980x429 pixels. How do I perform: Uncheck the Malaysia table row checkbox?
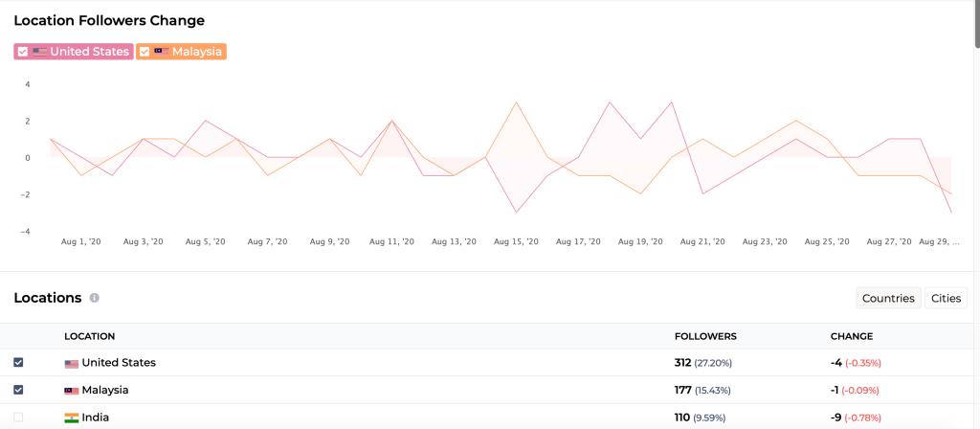(19, 390)
